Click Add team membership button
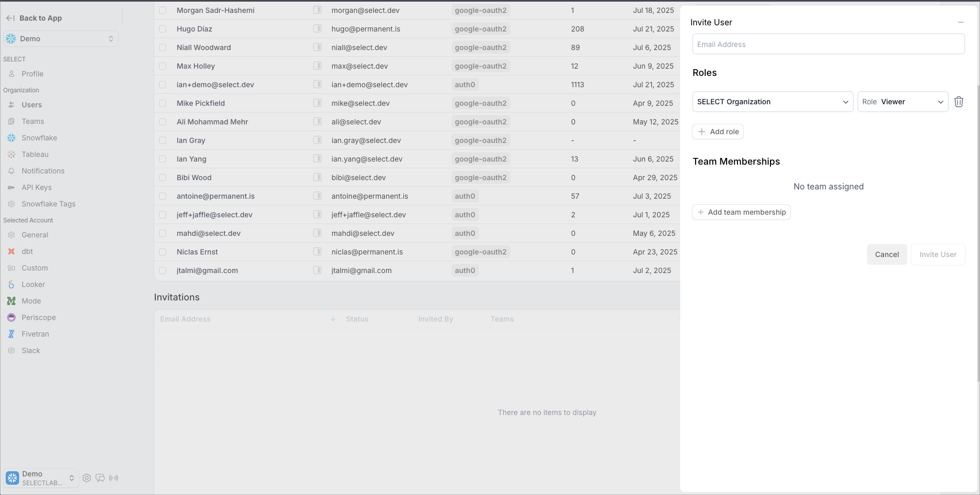 pos(741,212)
